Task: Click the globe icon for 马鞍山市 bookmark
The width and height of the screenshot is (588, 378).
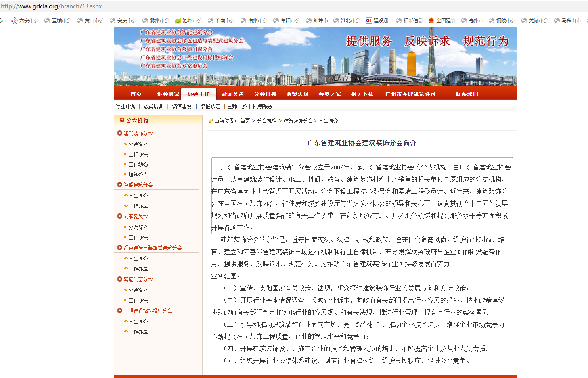Action: [557, 21]
